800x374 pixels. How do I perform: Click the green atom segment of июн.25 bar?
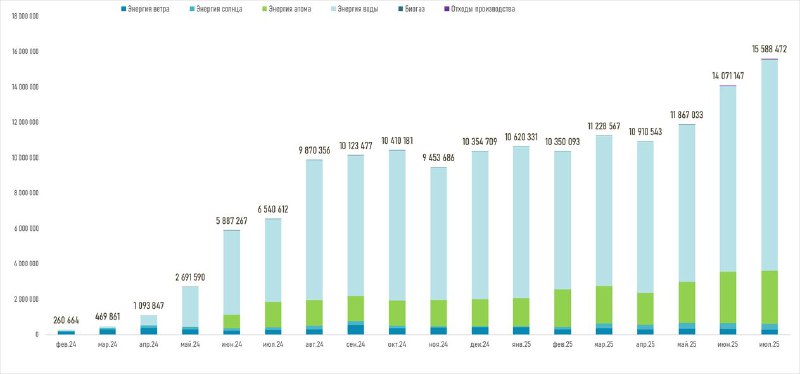(728, 297)
